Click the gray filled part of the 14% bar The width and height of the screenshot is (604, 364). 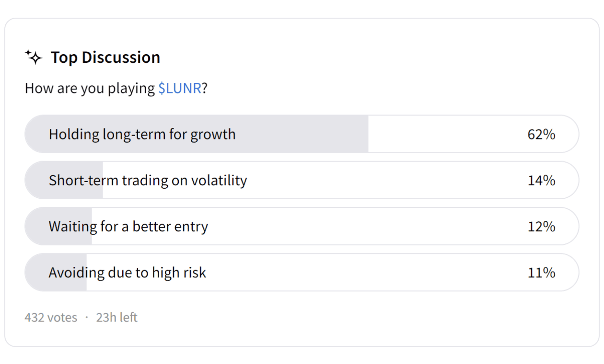tap(37, 181)
